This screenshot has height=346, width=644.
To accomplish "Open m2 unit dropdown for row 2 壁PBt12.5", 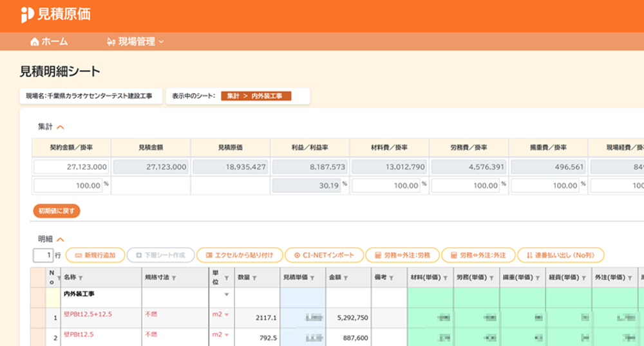I will click(226, 335).
